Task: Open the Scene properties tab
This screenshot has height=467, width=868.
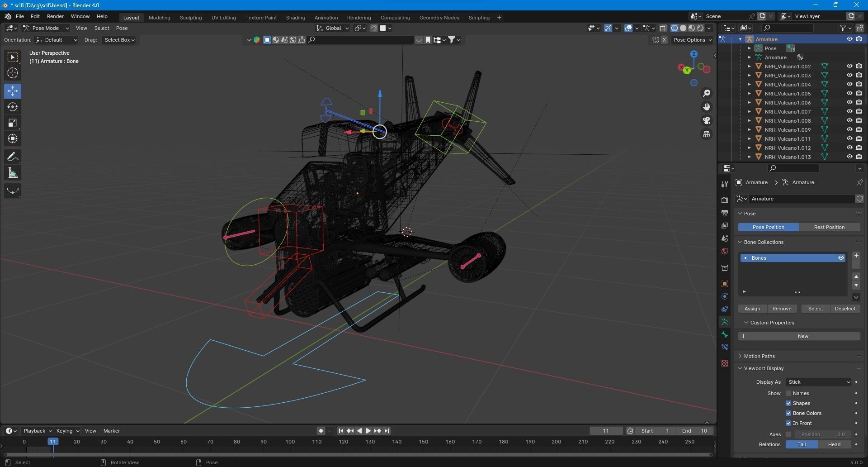Action: [x=725, y=238]
